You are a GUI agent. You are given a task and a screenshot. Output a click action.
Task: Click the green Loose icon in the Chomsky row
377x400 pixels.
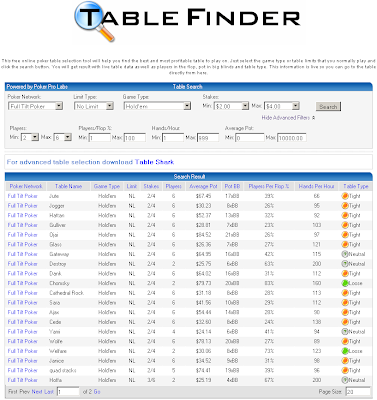(x=345, y=283)
